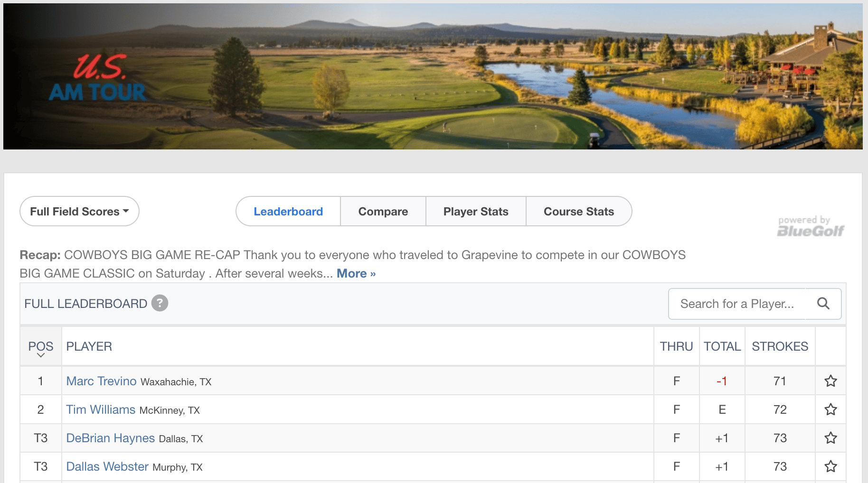
Task: Click Tim Williams' total score E
Action: (x=722, y=409)
